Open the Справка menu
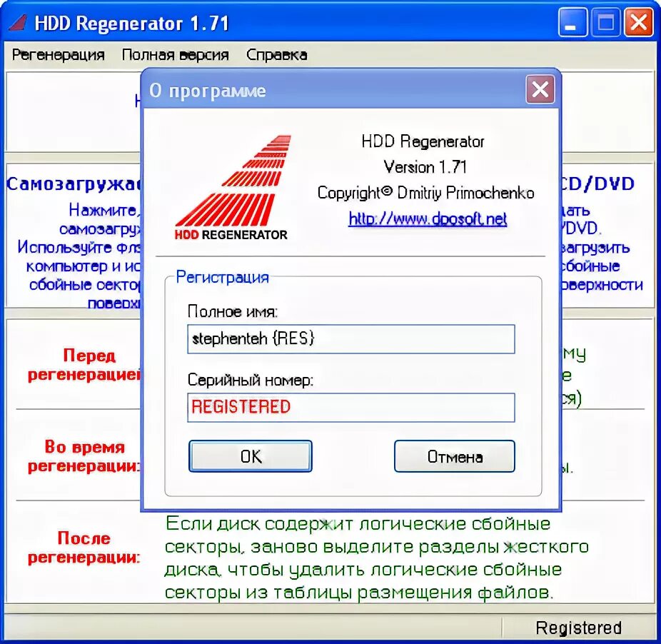Image resolution: width=661 pixels, height=644 pixels. coord(276,55)
